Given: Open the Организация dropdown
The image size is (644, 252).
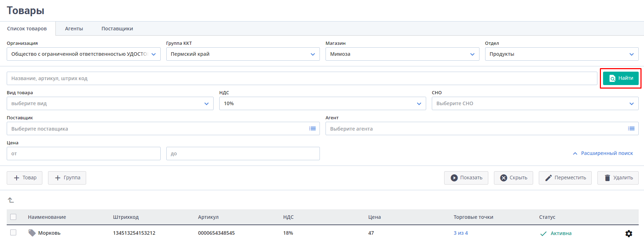Looking at the screenshot, I should (x=84, y=54).
